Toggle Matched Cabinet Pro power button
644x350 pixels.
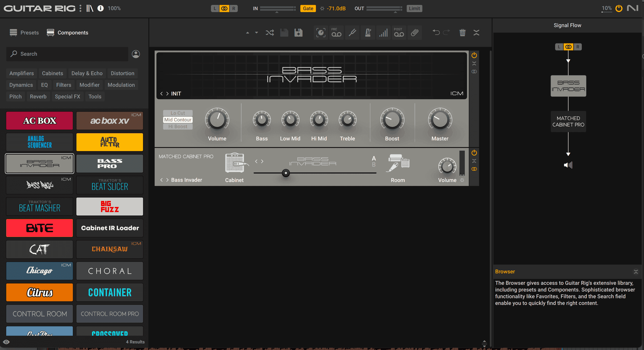click(474, 153)
